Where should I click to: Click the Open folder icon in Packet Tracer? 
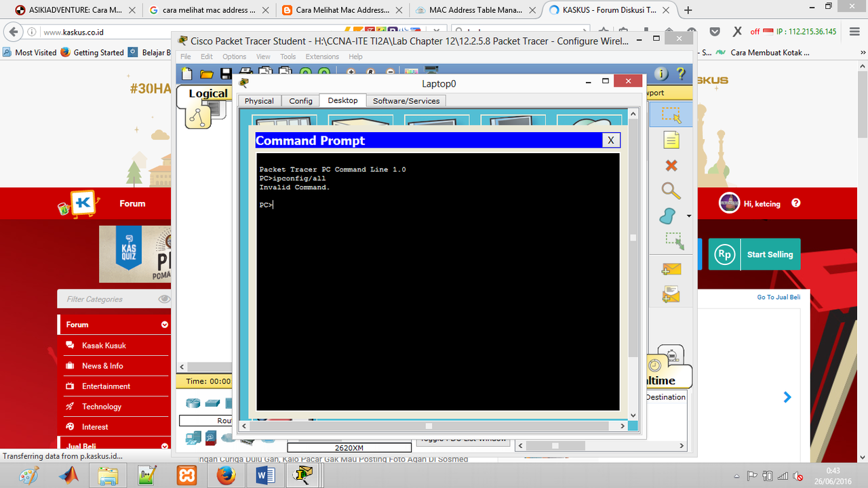tap(206, 74)
